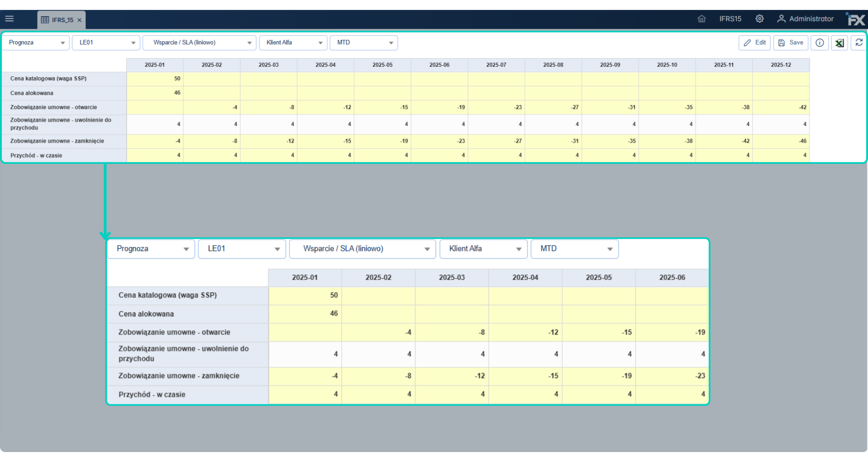This screenshot has width=868, height=462.
Task: Select the 2025-07 column header
Action: tap(496, 65)
